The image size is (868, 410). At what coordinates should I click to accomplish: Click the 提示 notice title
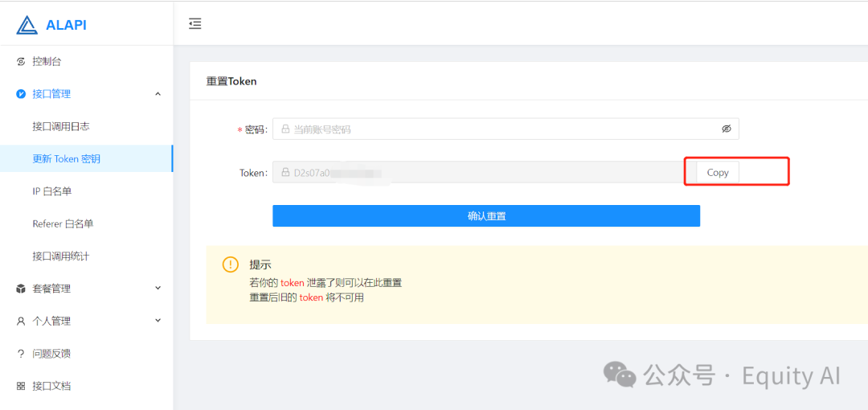(260, 264)
